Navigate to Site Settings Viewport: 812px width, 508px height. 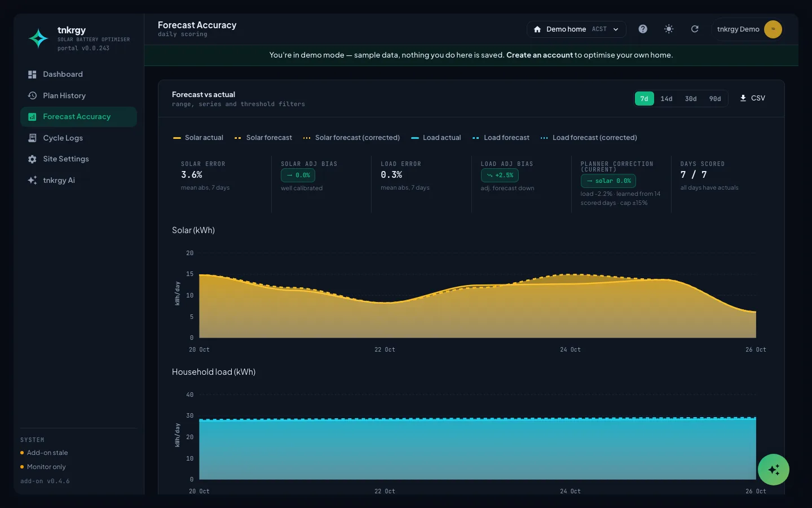[x=78, y=159]
